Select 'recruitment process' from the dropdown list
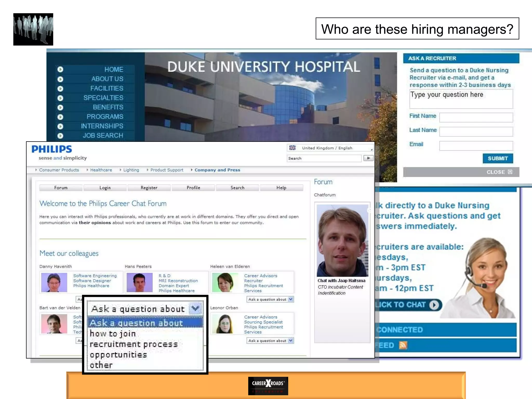 point(134,344)
